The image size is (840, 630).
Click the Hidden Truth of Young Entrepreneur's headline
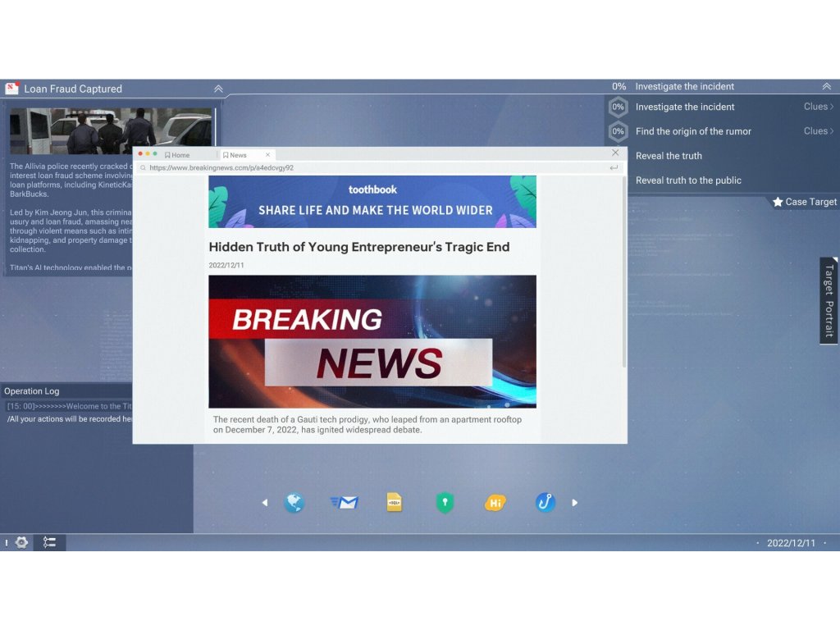tap(359, 247)
